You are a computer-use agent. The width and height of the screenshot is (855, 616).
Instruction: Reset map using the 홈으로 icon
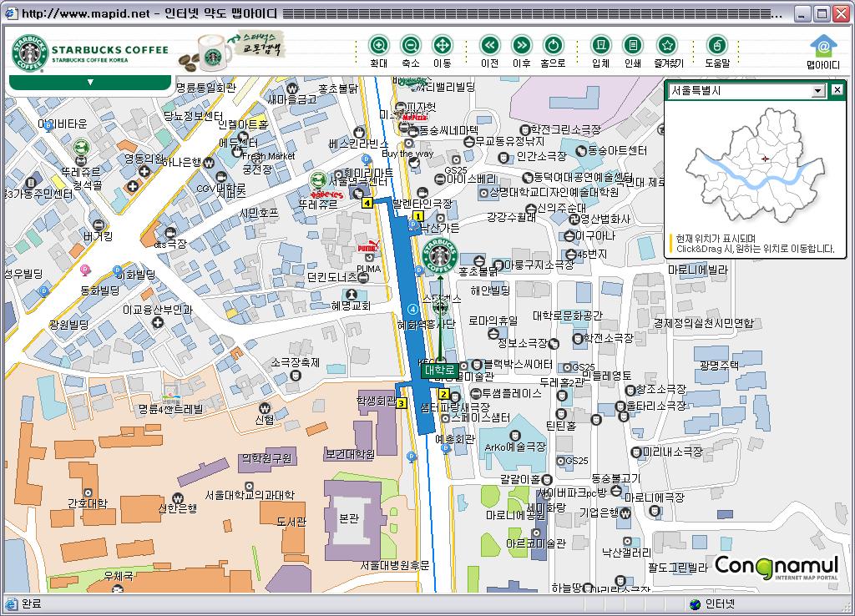(x=554, y=45)
